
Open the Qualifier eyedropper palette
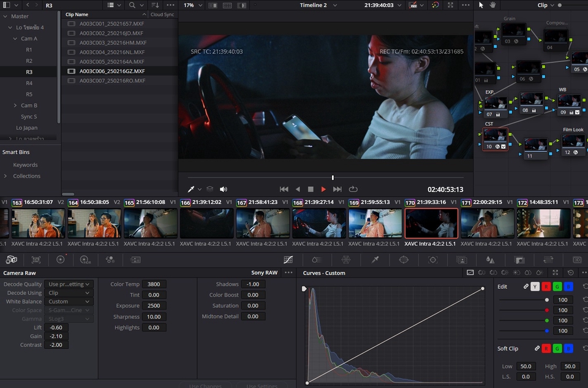375,259
